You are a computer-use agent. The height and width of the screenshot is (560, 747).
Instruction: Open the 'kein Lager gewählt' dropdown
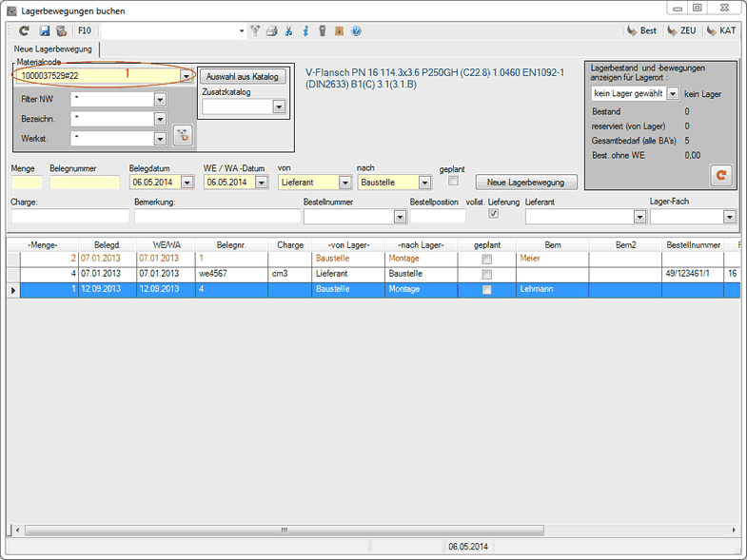(672, 94)
